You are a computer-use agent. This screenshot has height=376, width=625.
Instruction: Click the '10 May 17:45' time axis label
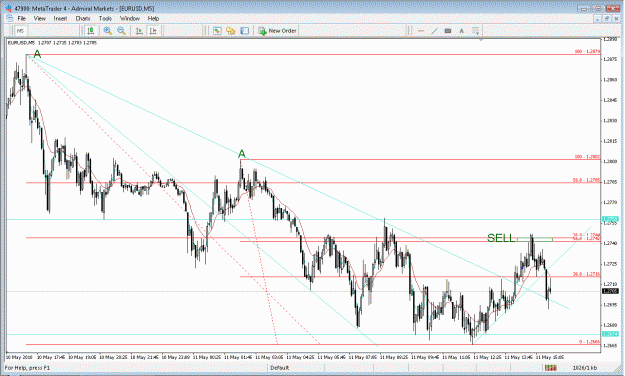[x=51, y=357]
